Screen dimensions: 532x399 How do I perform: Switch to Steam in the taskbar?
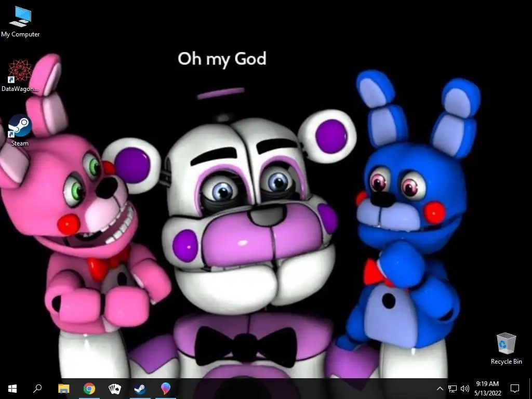[x=140, y=389]
